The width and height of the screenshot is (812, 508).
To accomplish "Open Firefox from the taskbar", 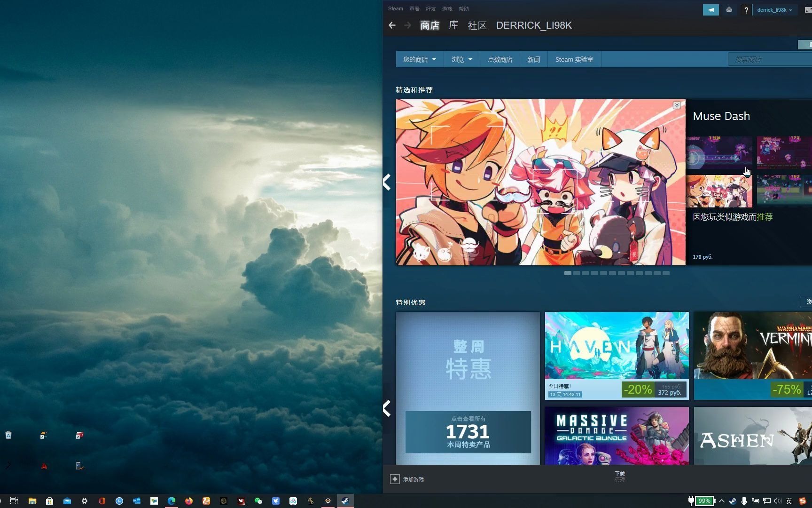I will [x=188, y=501].
